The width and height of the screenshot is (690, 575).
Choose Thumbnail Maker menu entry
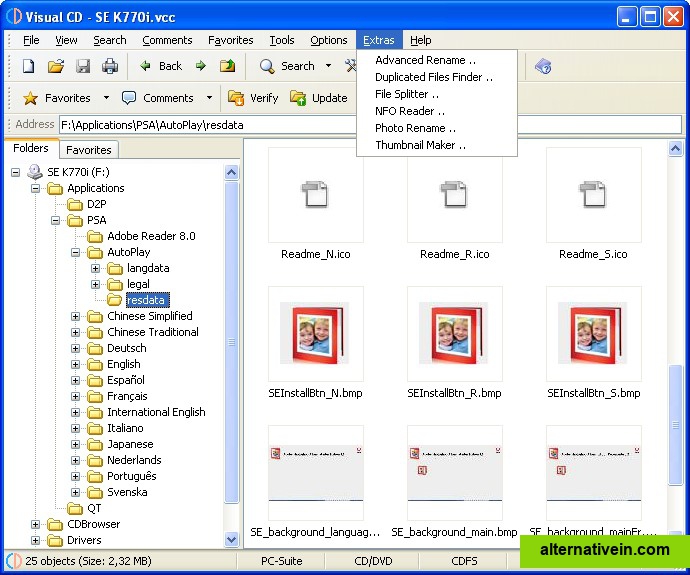pos(437,145)
